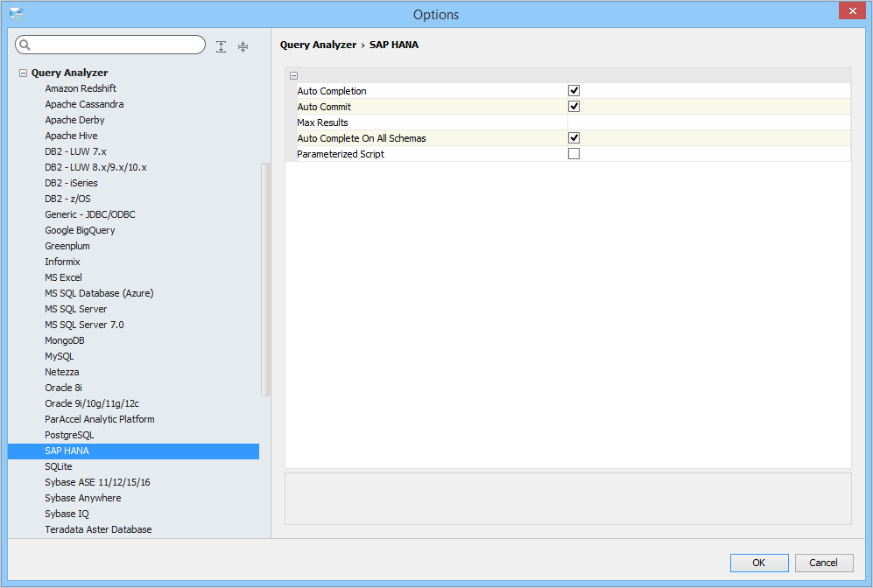Select DB2 - z/OS entry
Screen dimensions: 873x588
pyautogui.click(x=68, y=199)
